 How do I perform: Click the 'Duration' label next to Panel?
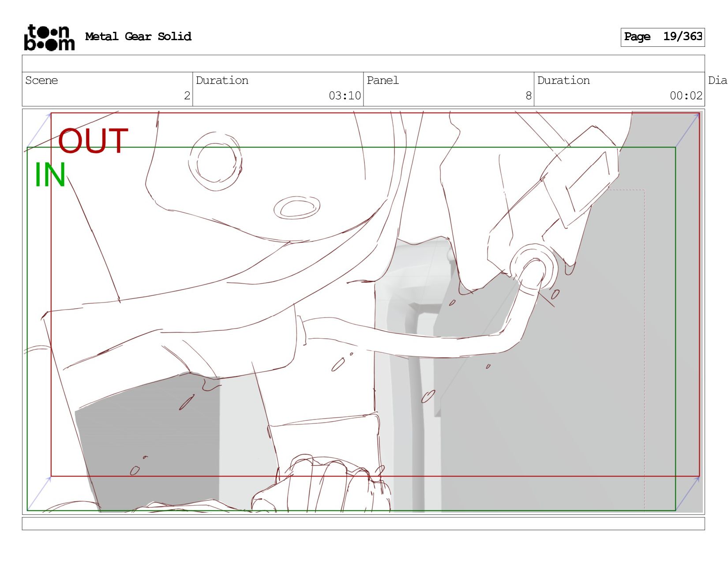(x=563, y=80)
